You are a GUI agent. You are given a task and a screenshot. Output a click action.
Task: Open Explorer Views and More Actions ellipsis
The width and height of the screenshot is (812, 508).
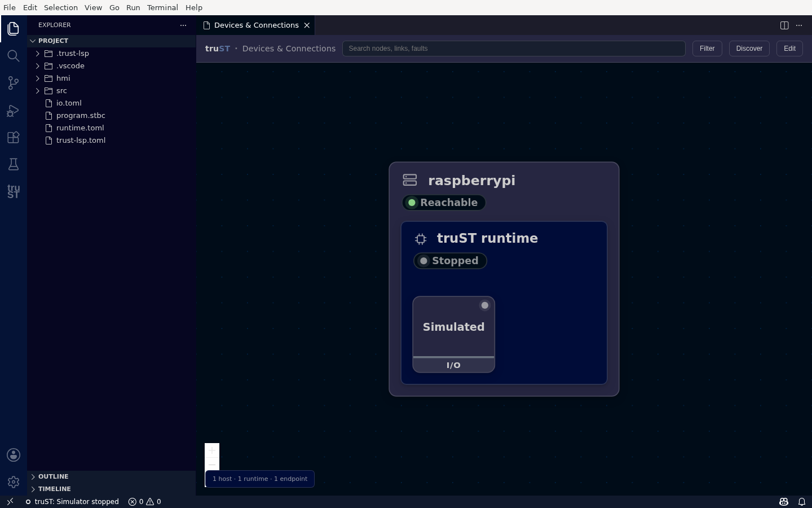183,25
